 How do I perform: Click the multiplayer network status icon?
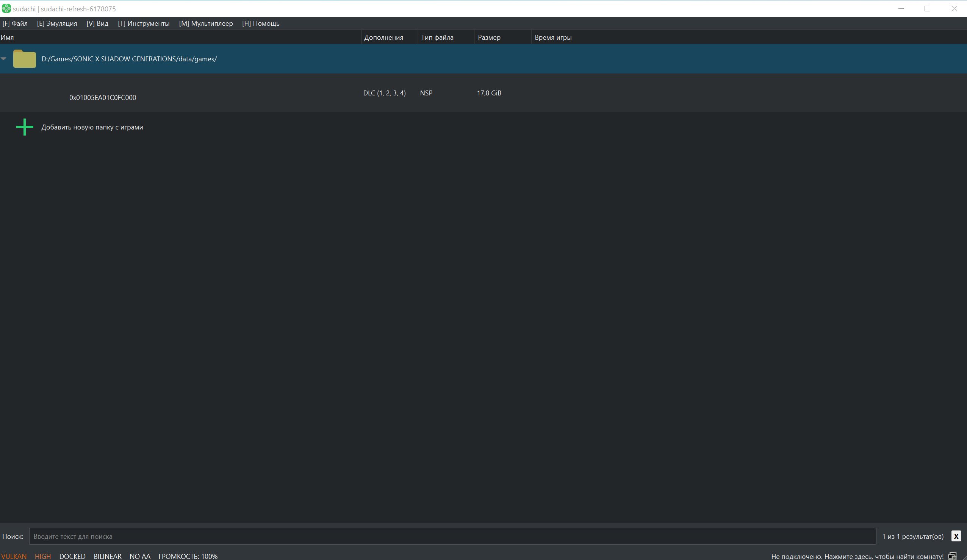pos(952,556)
